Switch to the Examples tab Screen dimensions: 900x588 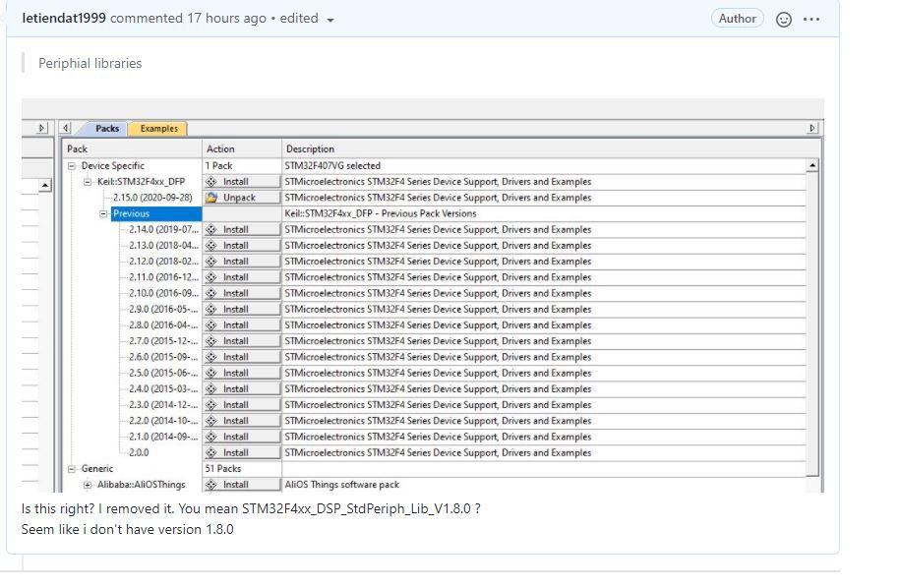tap(159, 129)
